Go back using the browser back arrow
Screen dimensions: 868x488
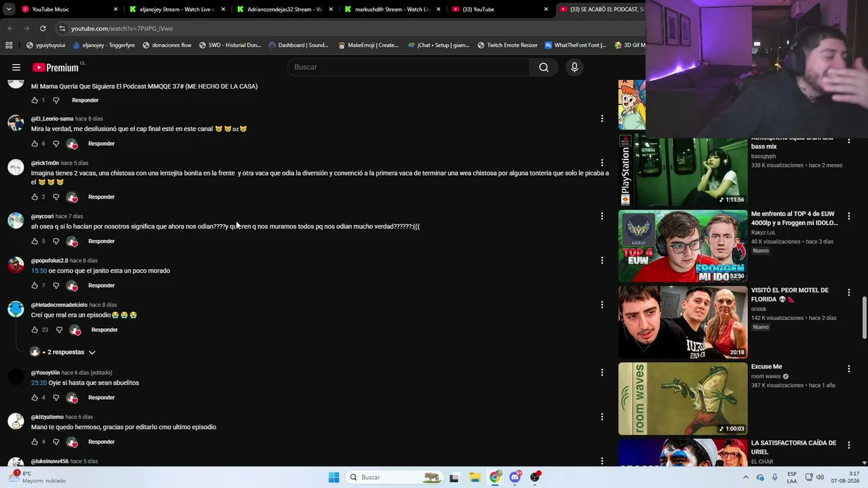point(10,28)
